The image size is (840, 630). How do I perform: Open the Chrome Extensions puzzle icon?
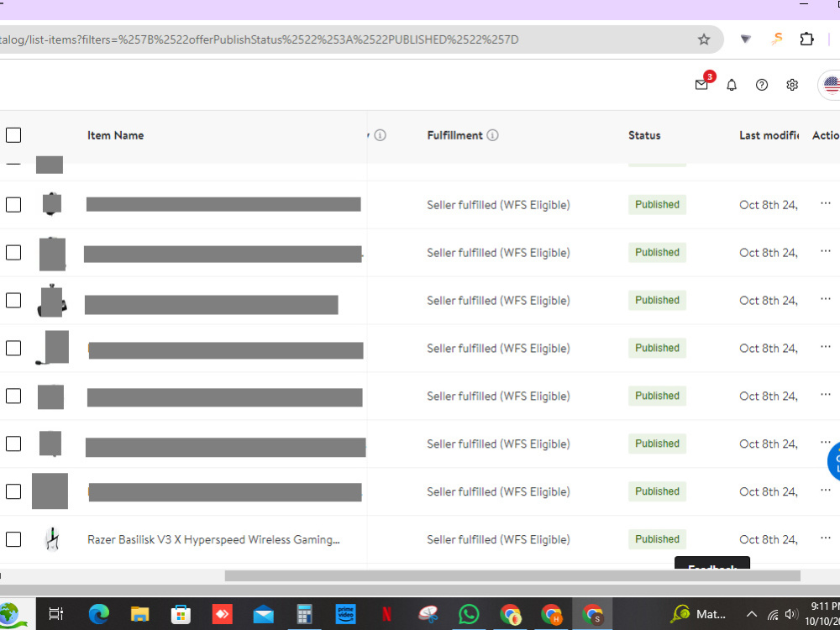806,39
